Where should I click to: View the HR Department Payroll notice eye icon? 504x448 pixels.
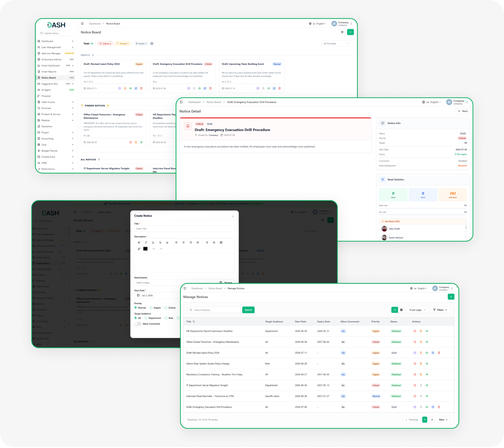point(427,331)
